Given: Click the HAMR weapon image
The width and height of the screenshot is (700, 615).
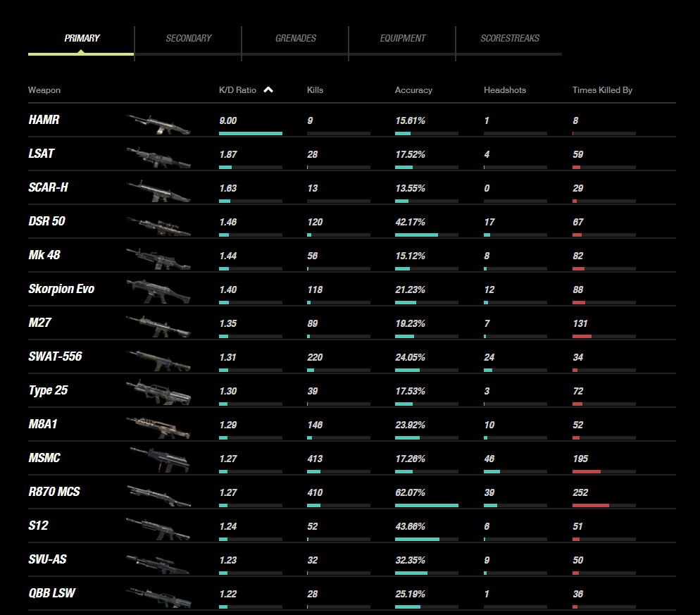Looking at the screenshot, I should click(158, 123).
